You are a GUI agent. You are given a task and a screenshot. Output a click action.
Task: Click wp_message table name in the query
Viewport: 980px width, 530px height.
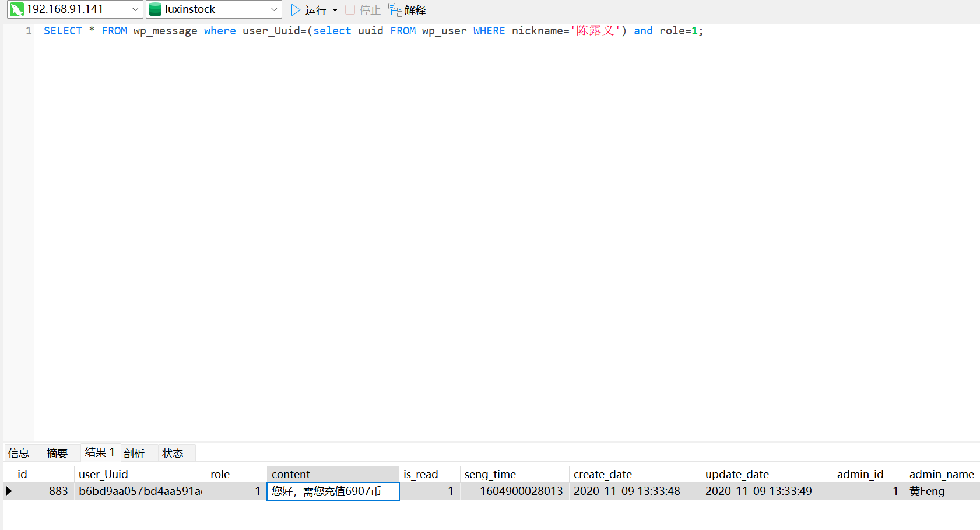pyautogui.click(x=165, y=31)
